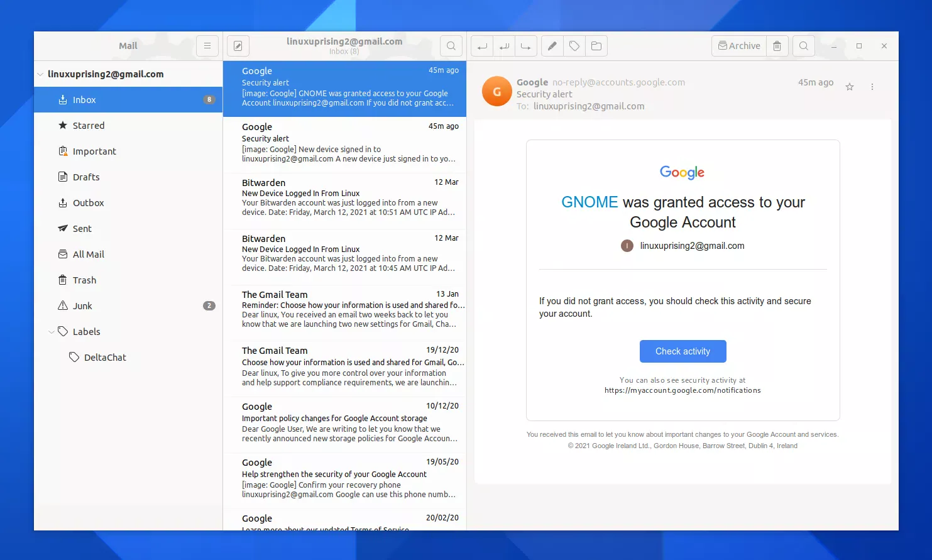Open the main hamburger menu

click(207, 45)
